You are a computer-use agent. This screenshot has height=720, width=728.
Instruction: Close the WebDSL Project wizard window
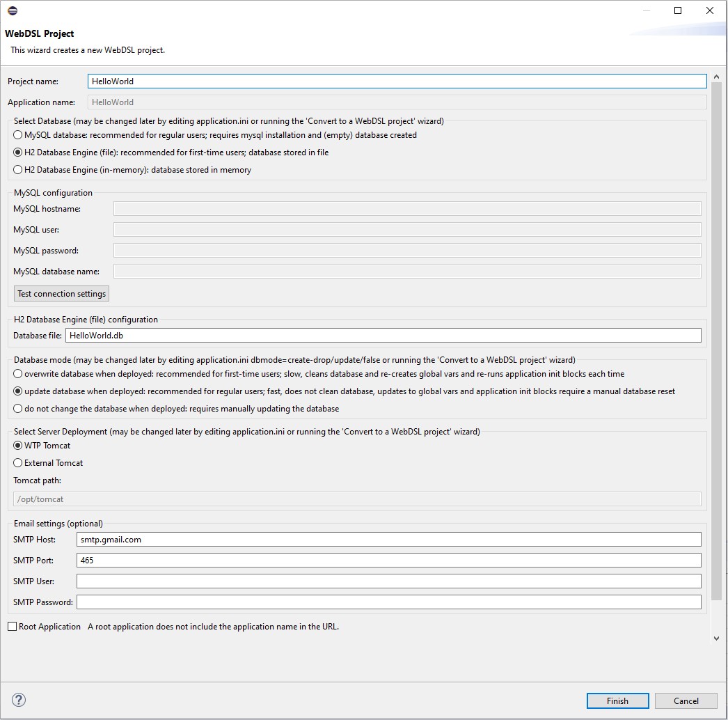[x=709, y=10]
